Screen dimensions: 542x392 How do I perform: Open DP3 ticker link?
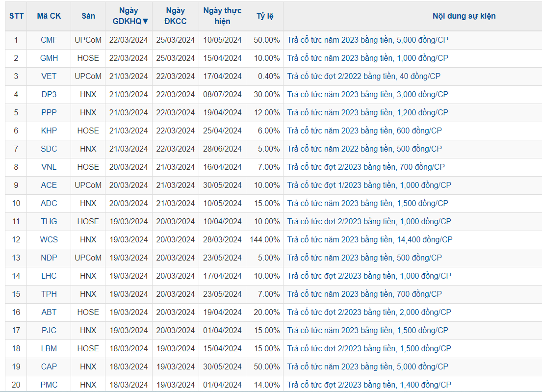[49, 94]
